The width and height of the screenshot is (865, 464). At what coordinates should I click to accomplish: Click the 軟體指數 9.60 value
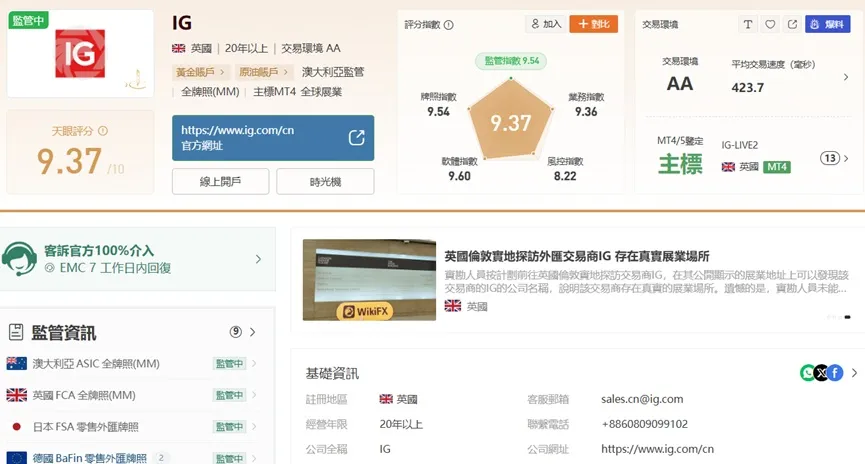click(459, 176)
